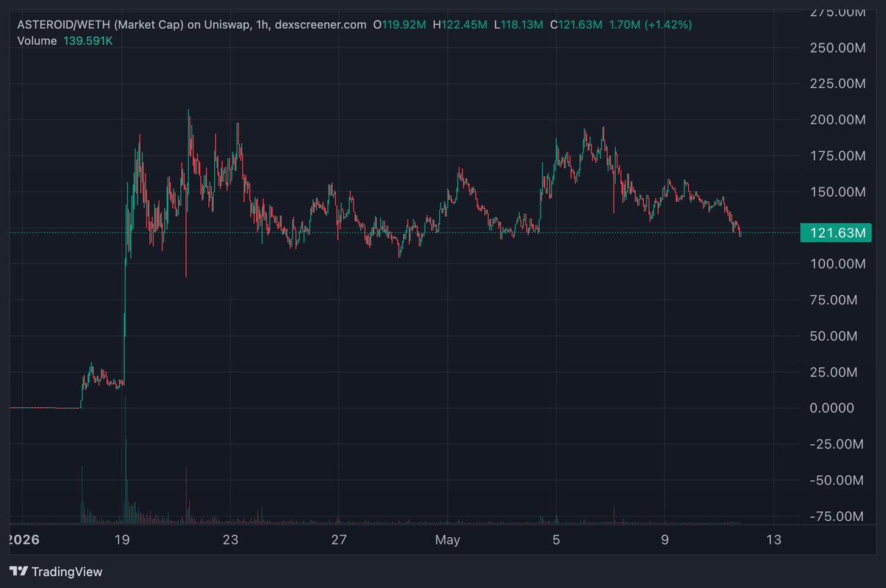Click the May label on time axis
The height and width of the screenshot is (588, 886).
tap(447, 540)
